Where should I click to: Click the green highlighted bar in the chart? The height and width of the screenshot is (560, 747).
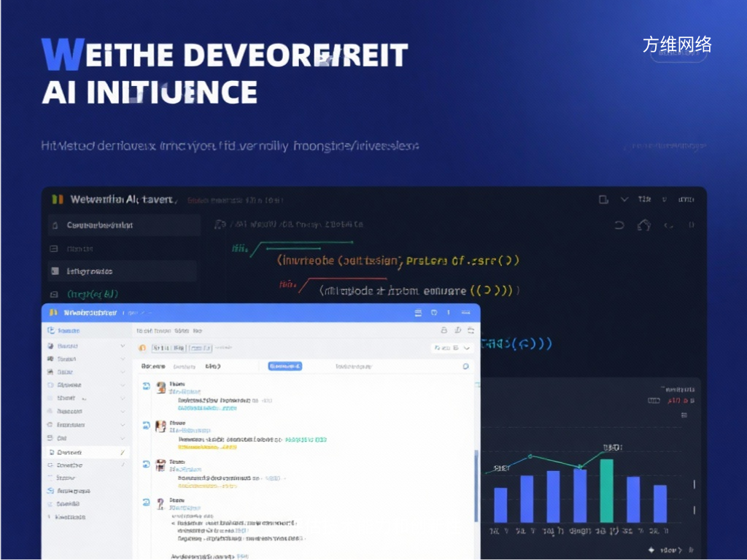[606, 490]
